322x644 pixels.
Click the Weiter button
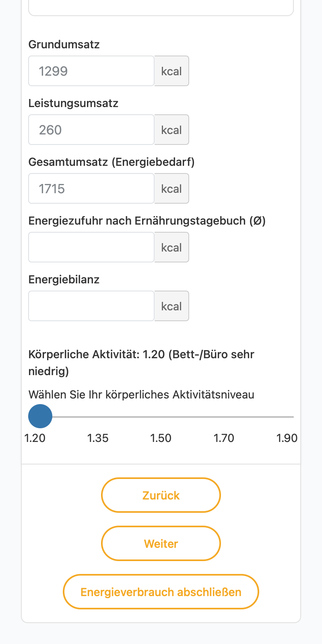161,543
